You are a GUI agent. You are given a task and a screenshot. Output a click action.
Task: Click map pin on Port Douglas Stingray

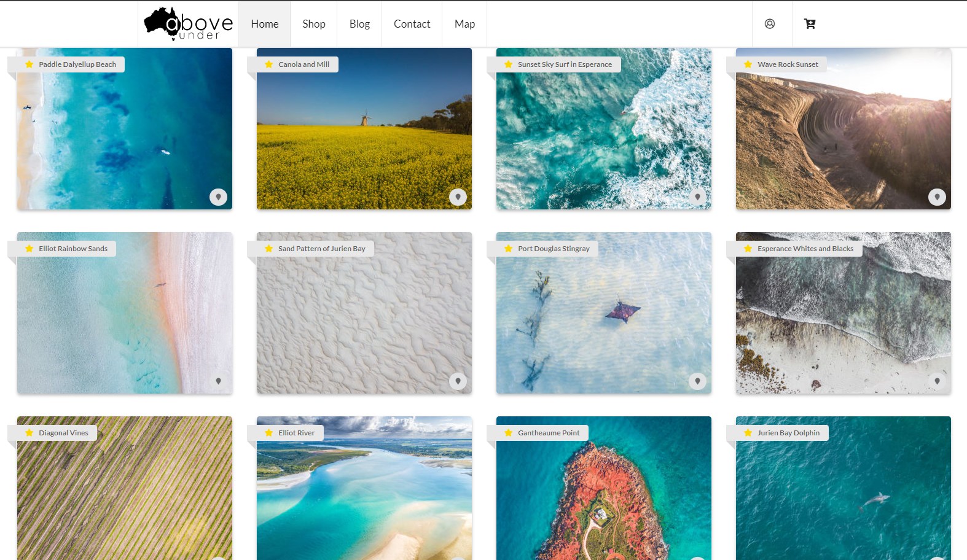(x=697, y=381)
